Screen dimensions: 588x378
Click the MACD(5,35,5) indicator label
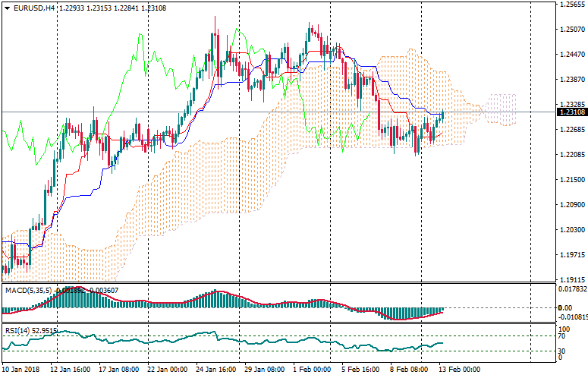tap(26, 290)
